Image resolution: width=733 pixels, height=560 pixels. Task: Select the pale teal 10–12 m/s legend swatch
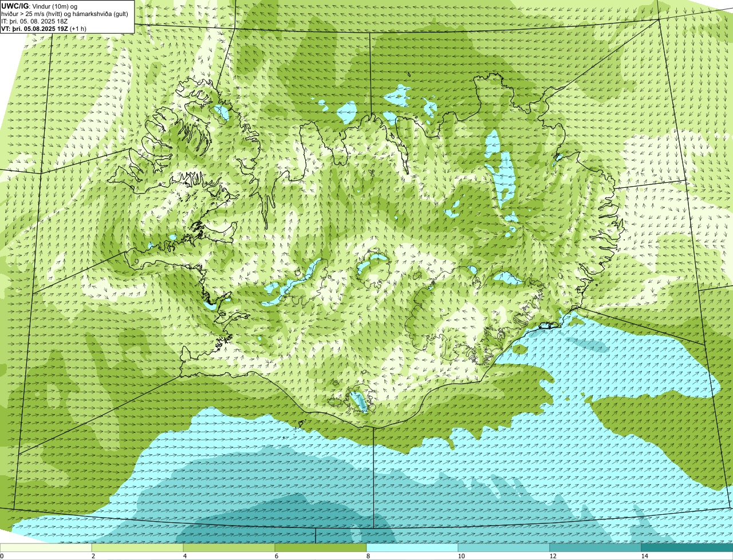click(504, 548)
